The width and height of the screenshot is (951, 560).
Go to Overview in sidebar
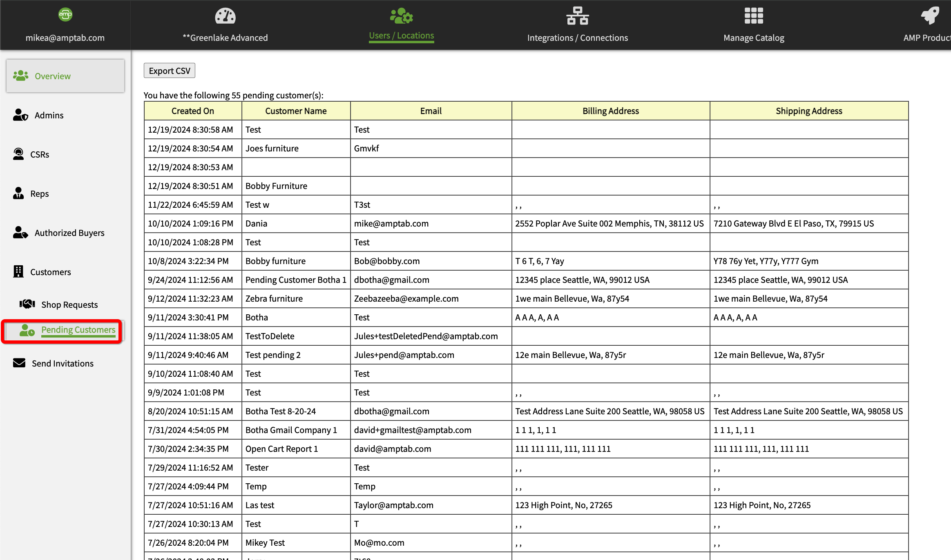52,76
